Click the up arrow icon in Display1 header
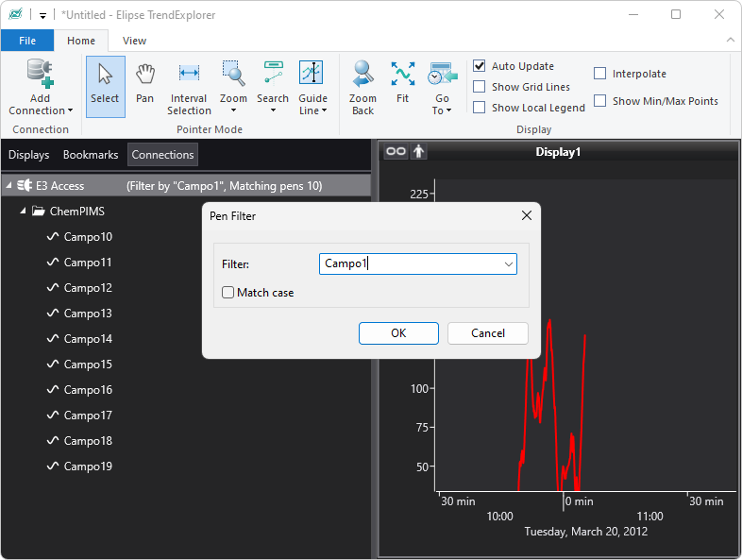This screenshot has width=742, height=560. (x=418, y=152)
